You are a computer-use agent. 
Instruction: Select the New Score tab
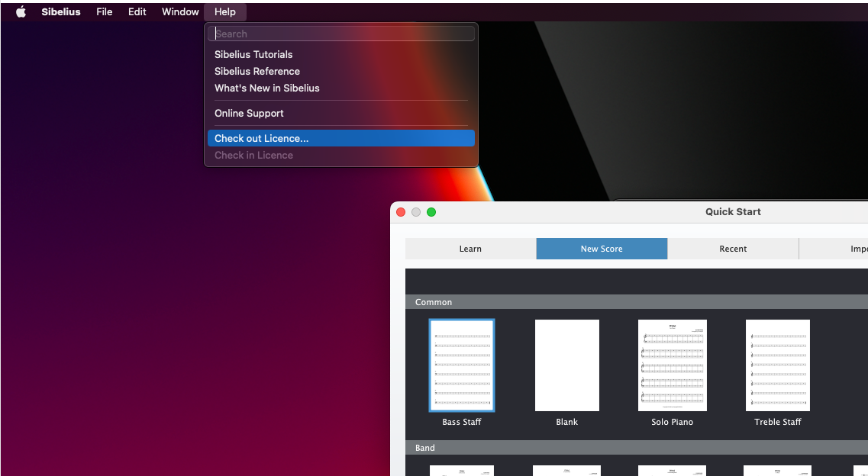coord(602,249)
